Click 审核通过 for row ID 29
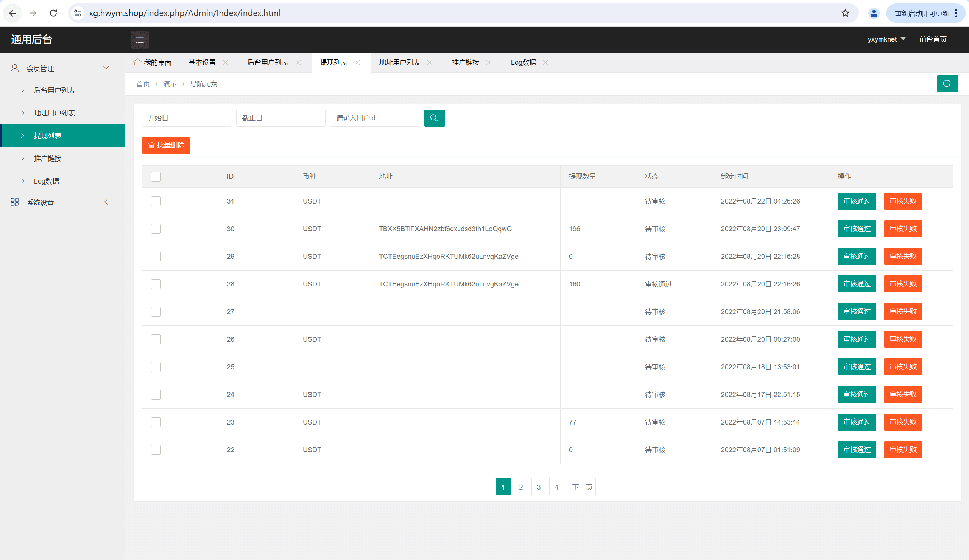 point(856,257)
